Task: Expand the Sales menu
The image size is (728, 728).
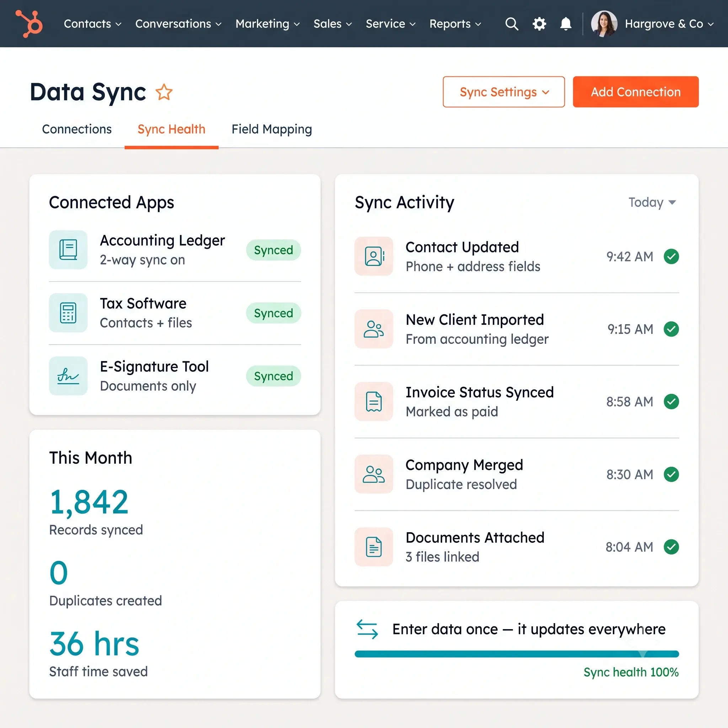Action: click(333, 24)
